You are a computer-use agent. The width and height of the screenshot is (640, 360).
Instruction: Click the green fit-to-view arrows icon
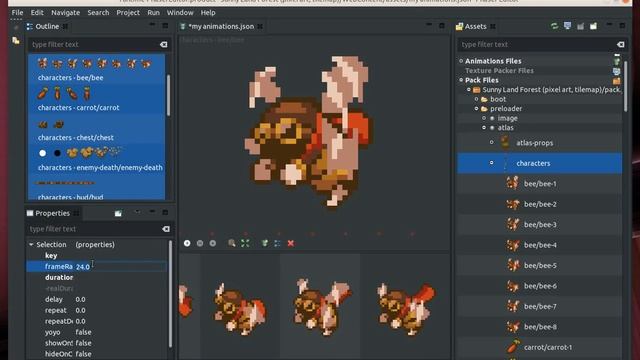click(x=245, y=243)
